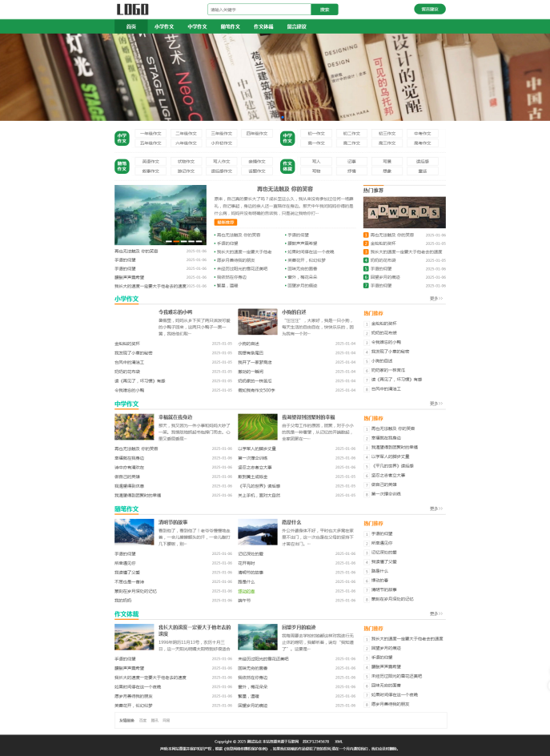The width and height of the screenshot is (550, 756).
Task: Select the 一年级作文 category tag
Action: tap(151, 134)
